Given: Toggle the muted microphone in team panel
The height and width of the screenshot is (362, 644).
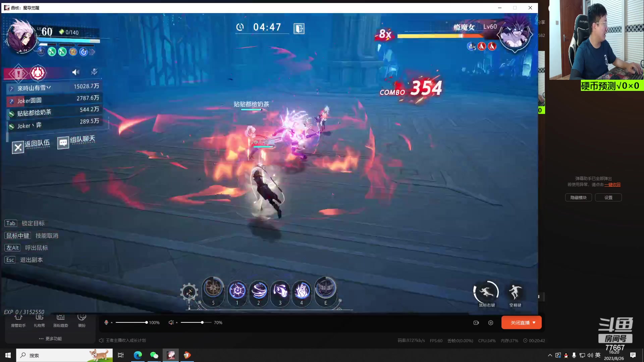Looking at the screenshot, I should click(94, 72).
